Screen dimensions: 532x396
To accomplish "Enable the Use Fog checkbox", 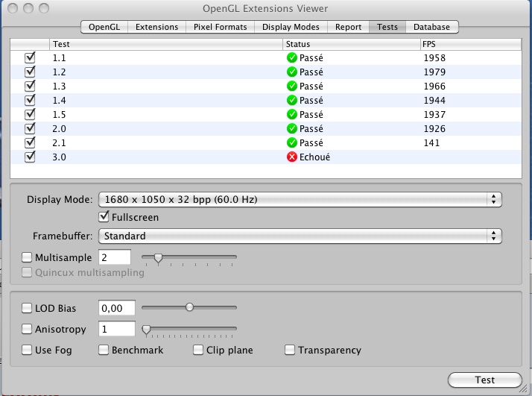I will click(27, 350).
